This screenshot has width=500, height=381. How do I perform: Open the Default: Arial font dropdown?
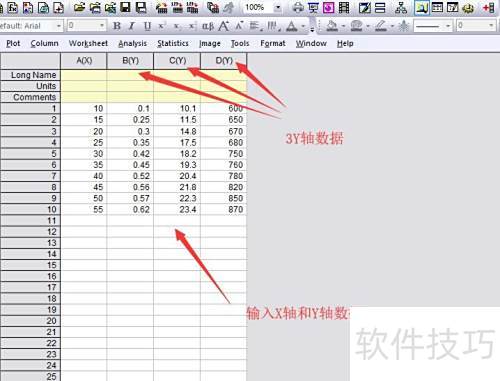(x=59, y=26)
